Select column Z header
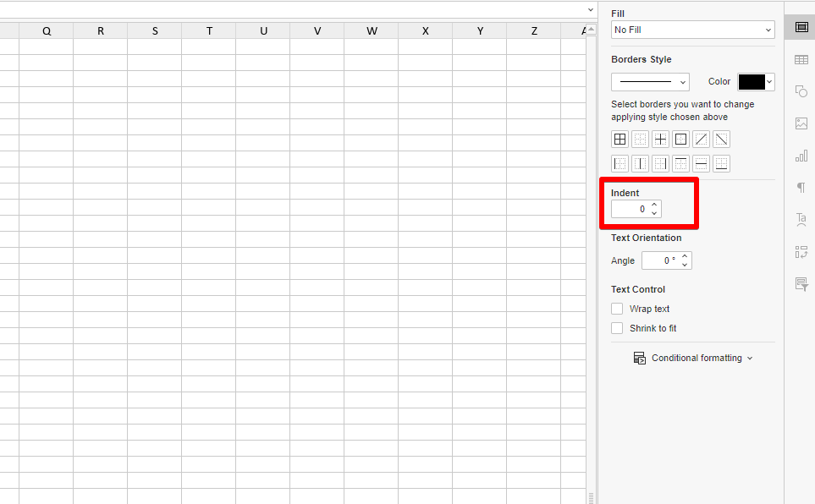This screenshot has height=504, width=815. point(534,30)
